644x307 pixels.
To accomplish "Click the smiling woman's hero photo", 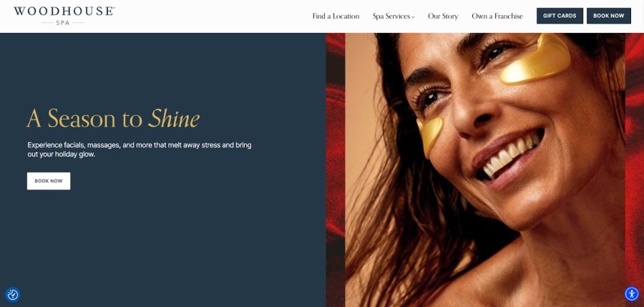I will pyautogui.click(x=484, y=170).
